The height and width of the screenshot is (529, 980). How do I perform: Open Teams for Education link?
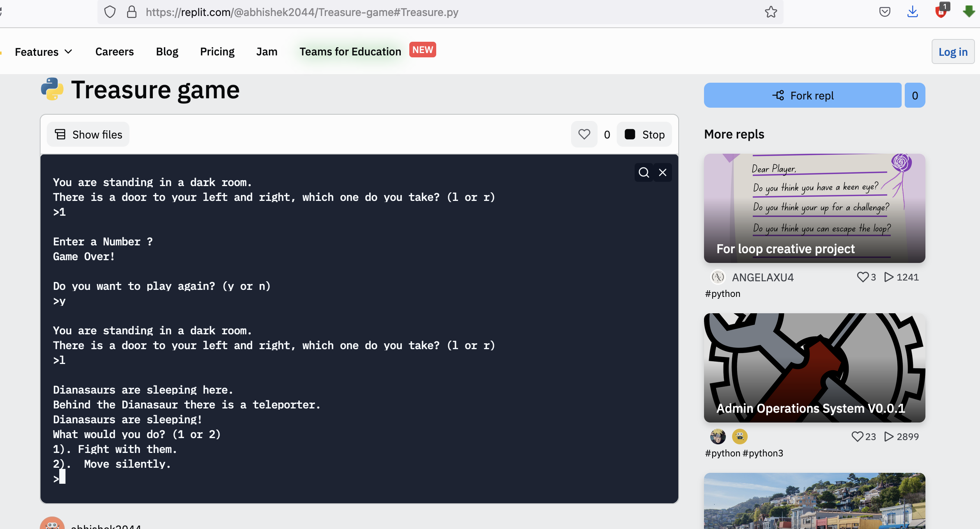(x=350, y=51)
